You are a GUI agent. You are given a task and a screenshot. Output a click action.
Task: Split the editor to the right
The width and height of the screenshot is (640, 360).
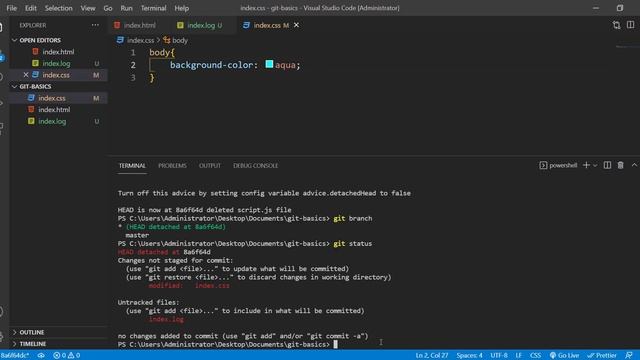(631, 25)
